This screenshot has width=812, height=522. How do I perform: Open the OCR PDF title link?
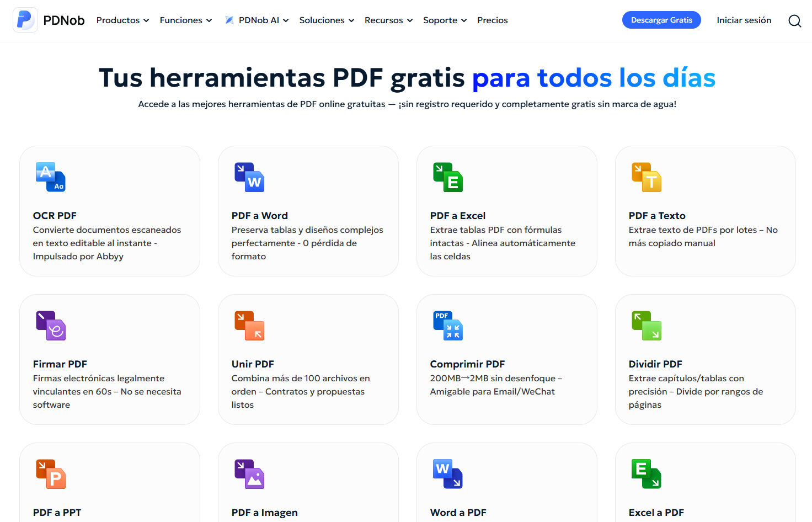55,216
